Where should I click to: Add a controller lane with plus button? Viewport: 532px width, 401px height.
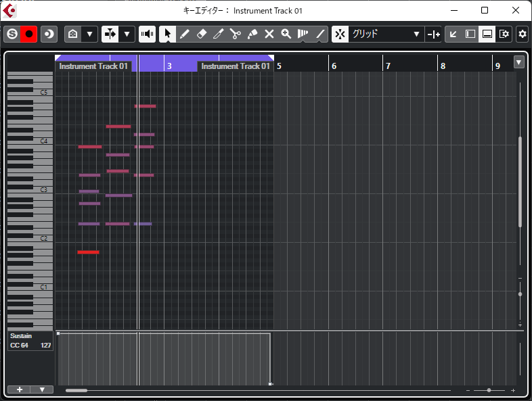tap(20, 390)
